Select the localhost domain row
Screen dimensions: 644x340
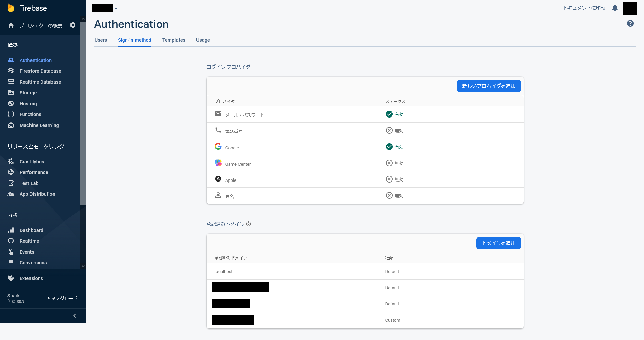pyautogui.click(x=224, y=272)
